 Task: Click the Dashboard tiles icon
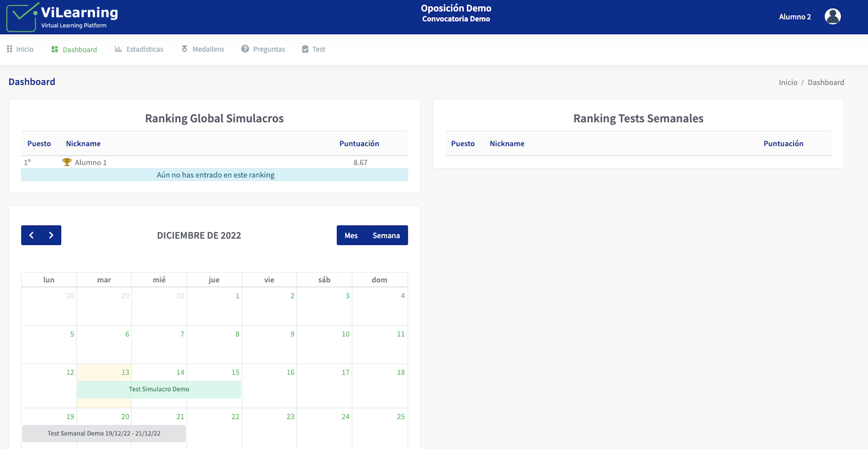coord(55,49)
